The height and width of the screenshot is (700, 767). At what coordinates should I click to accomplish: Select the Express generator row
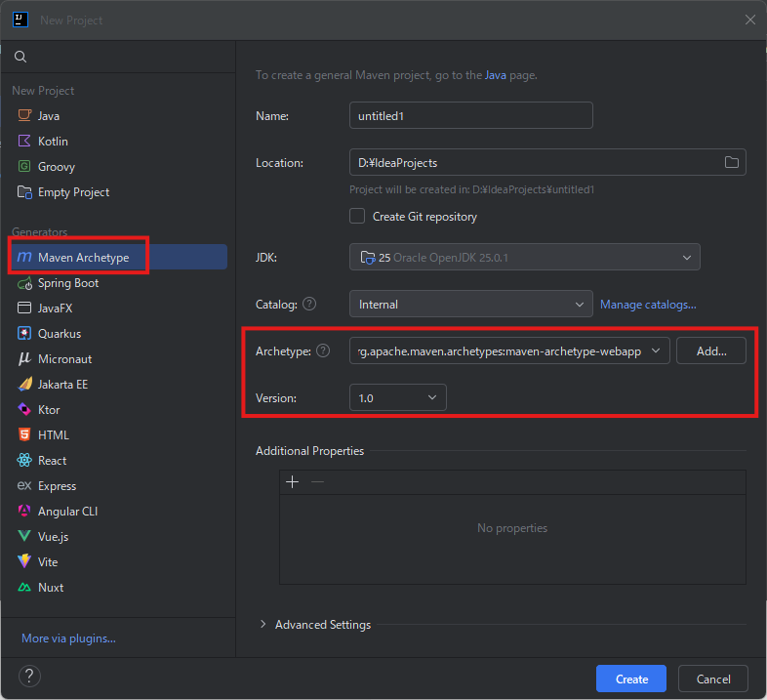pyautogui.click(x=119, y=486)
